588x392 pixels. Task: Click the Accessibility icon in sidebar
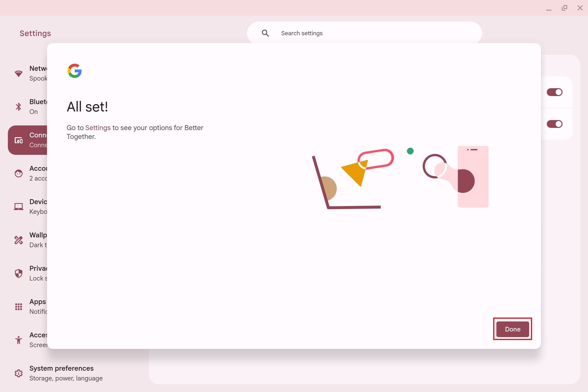click(18, 340)
